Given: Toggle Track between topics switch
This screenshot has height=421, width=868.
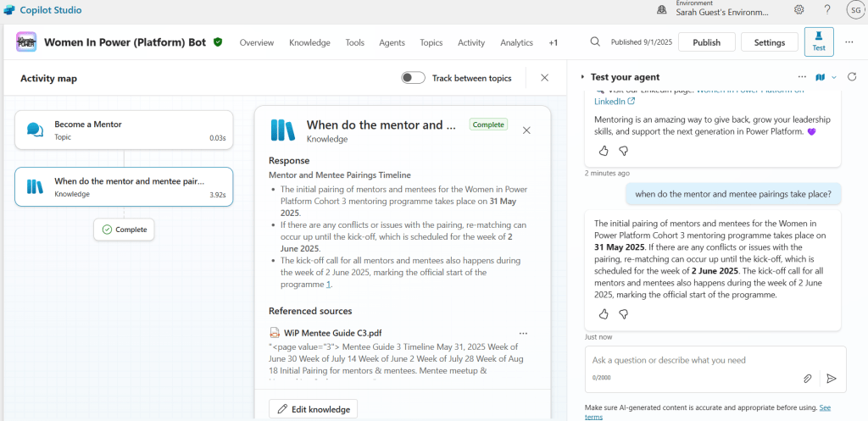Looking at the screenshot, I should pyautogui.click(x=413, y=78).
